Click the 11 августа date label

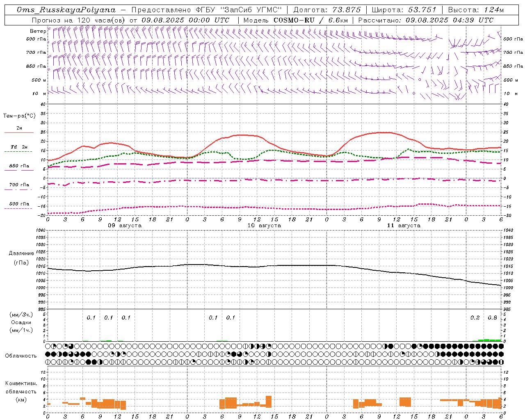tap(404, 226)
